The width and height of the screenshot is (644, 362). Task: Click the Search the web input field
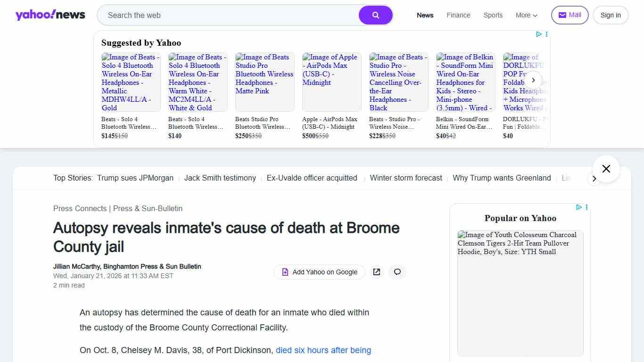point(226,15)
